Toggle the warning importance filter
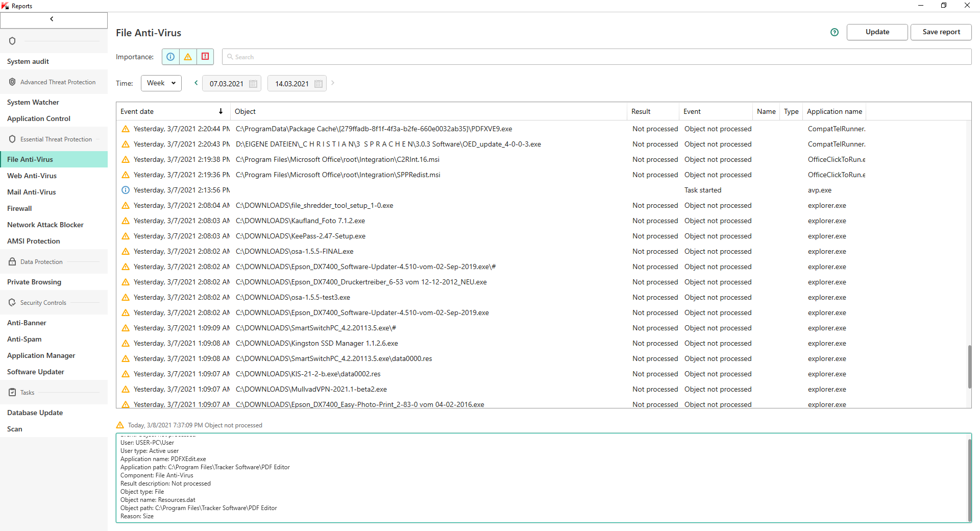 click(188, 57)
